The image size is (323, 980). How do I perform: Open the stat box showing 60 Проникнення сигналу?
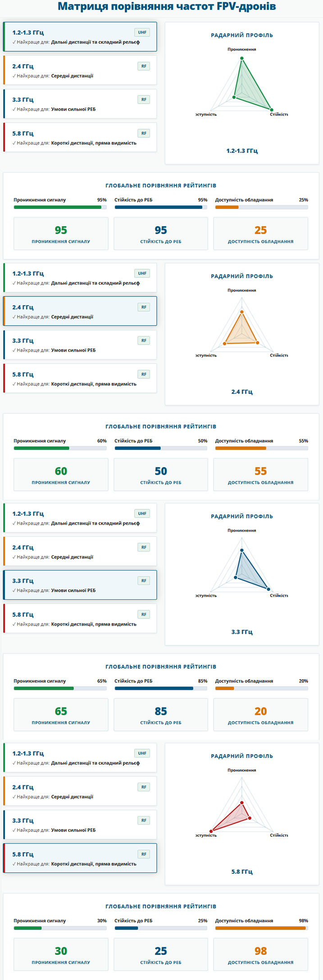click(61, 475)
